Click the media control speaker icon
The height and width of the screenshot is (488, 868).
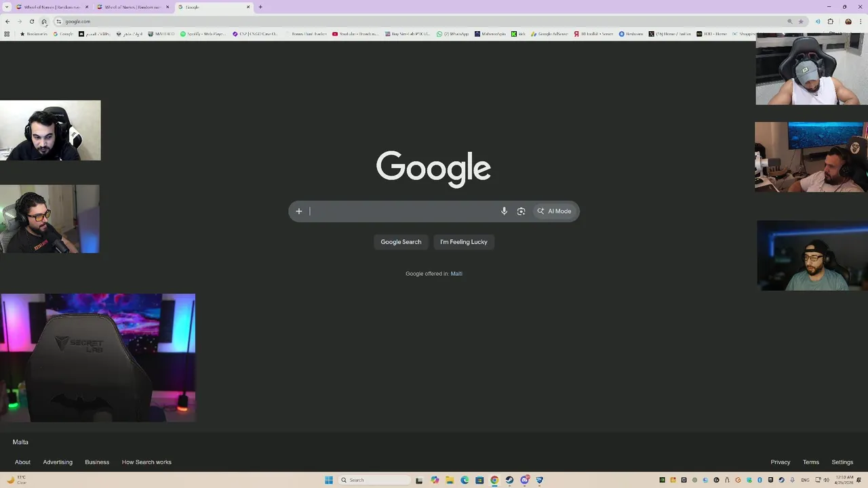pyautogui.click(x=818, y=22)
